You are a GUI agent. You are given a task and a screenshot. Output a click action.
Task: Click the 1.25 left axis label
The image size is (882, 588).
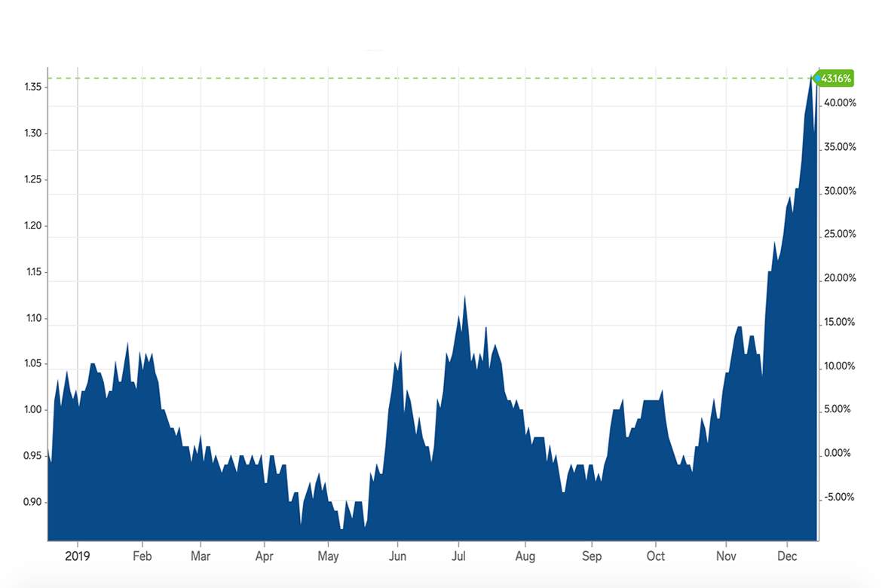tap(32, 179)
